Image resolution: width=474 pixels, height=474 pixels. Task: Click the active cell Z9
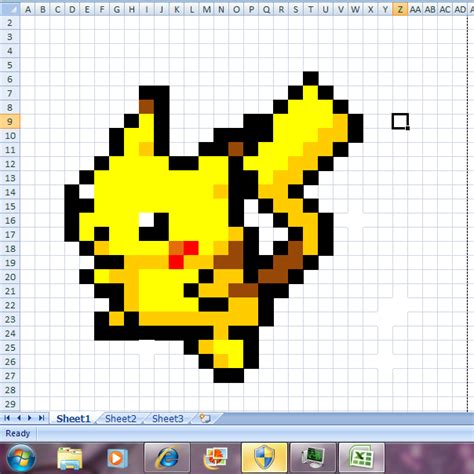click(400, 121)
